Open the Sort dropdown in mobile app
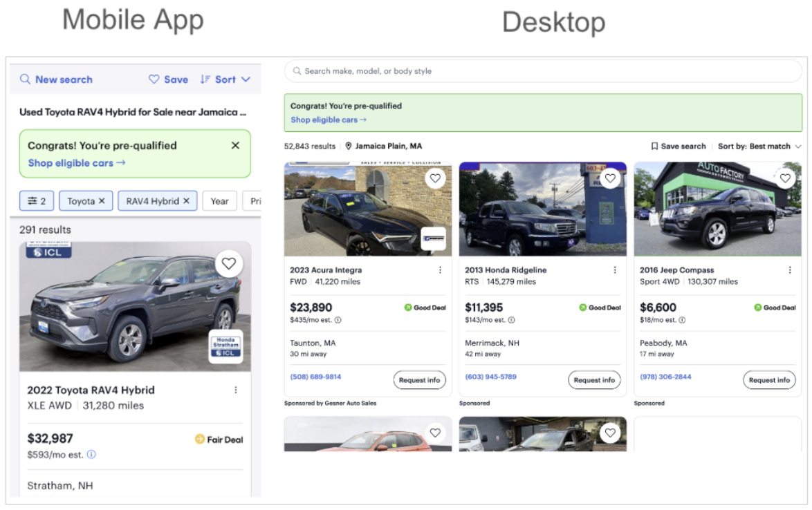 (x=225, y=79)
